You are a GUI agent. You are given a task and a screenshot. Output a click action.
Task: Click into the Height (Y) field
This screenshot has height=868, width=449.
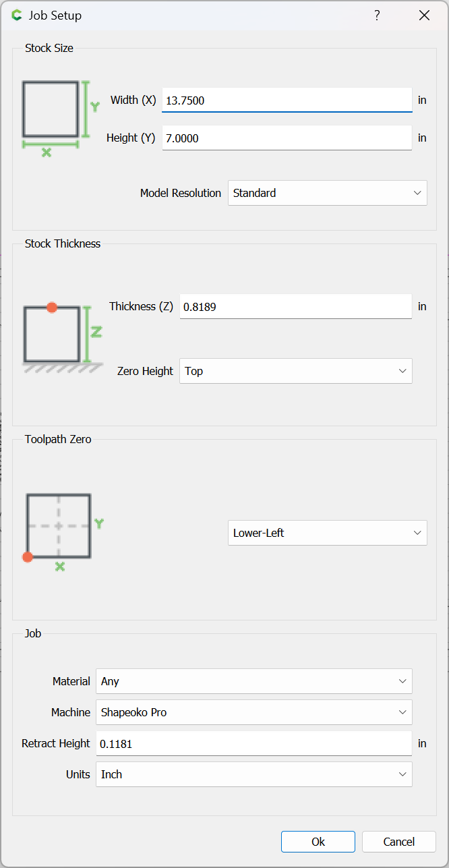pyautogui.click(x=287, y=138)
